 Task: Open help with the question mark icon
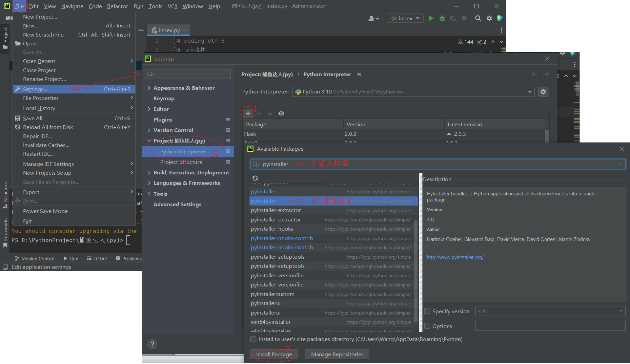[x=152, y=344]
